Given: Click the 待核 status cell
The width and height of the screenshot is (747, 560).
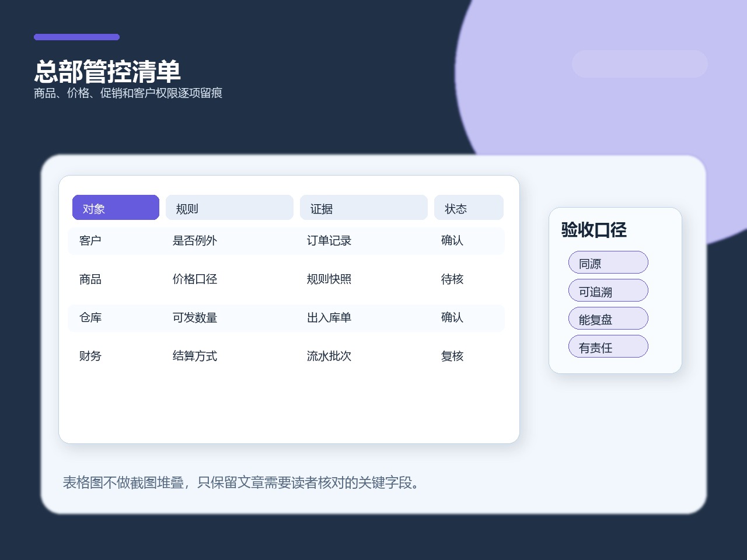Looking at the screenshot, I should click(452, 279).
